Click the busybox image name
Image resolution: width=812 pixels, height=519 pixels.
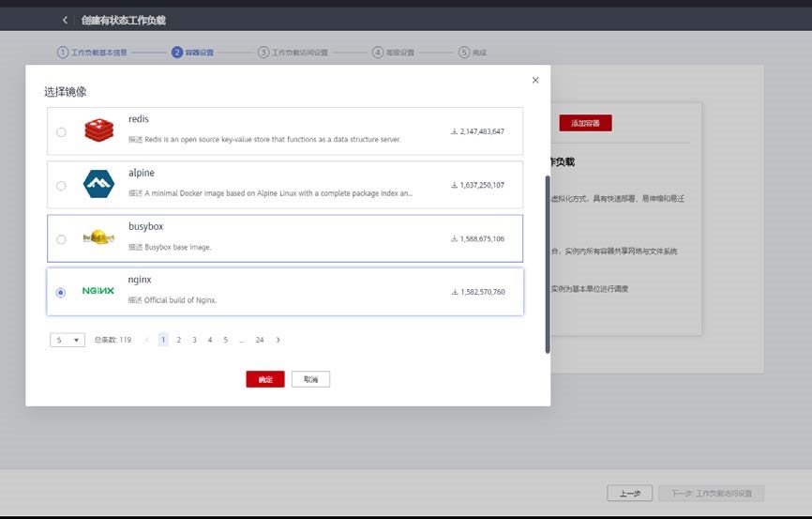145,226
